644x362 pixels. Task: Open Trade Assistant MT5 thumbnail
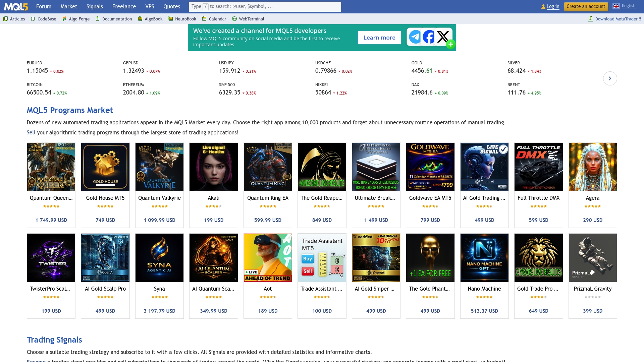click(x=322, y=258)
